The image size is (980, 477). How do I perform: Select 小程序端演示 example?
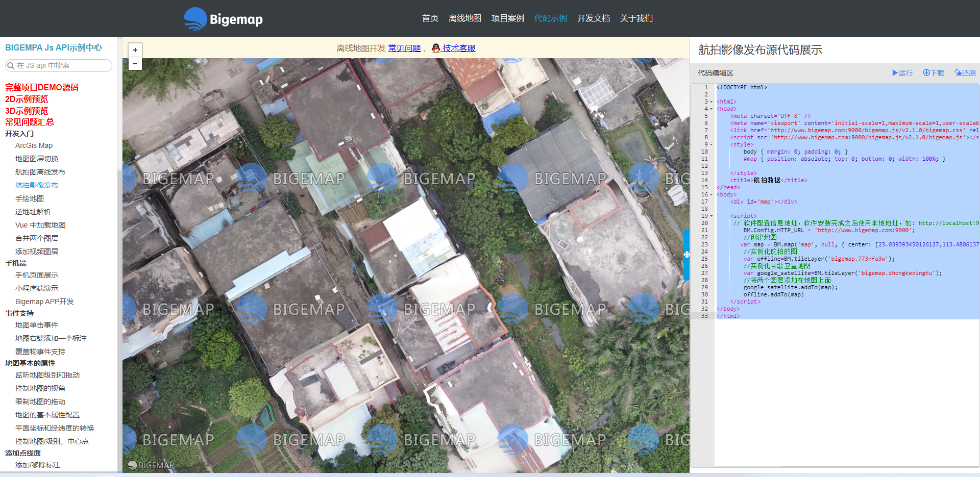pos(37,288)
